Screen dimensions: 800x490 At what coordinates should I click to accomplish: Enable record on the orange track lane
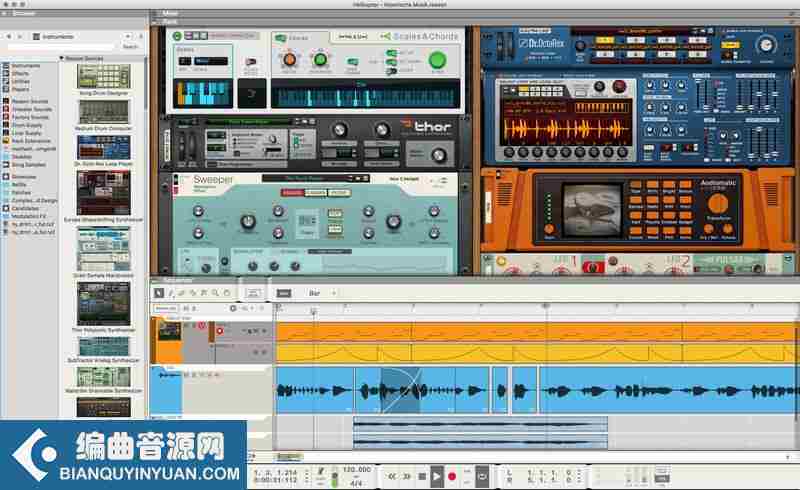coord(220,331)
